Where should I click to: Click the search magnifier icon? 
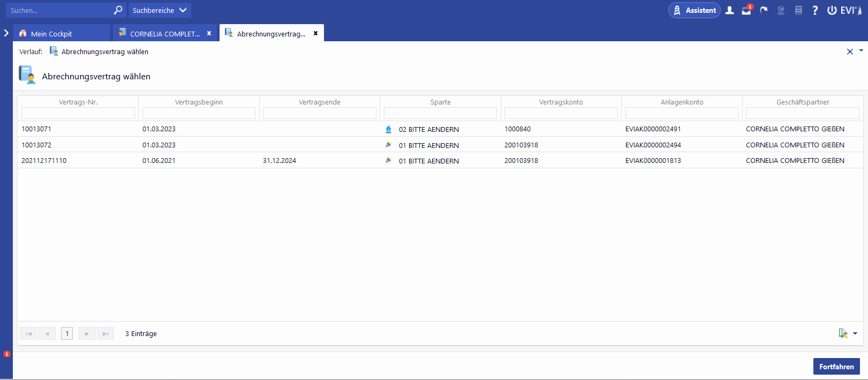click(118, 10)
